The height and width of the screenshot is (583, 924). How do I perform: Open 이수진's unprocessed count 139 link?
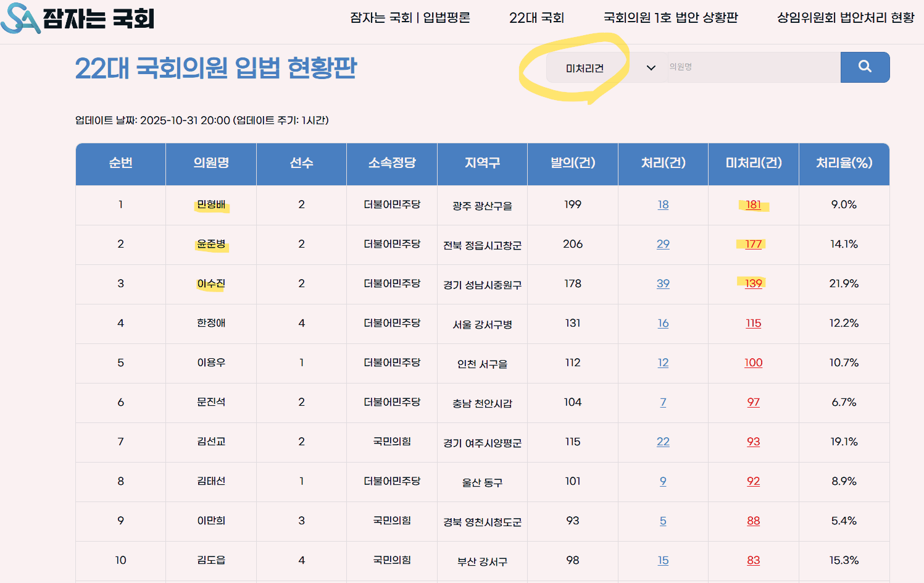tap(753, 283)
